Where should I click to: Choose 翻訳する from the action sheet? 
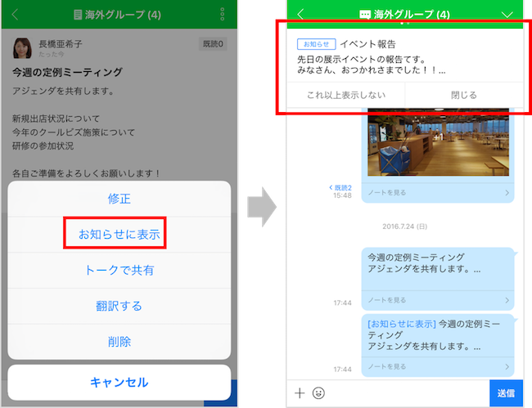point(119,306)
